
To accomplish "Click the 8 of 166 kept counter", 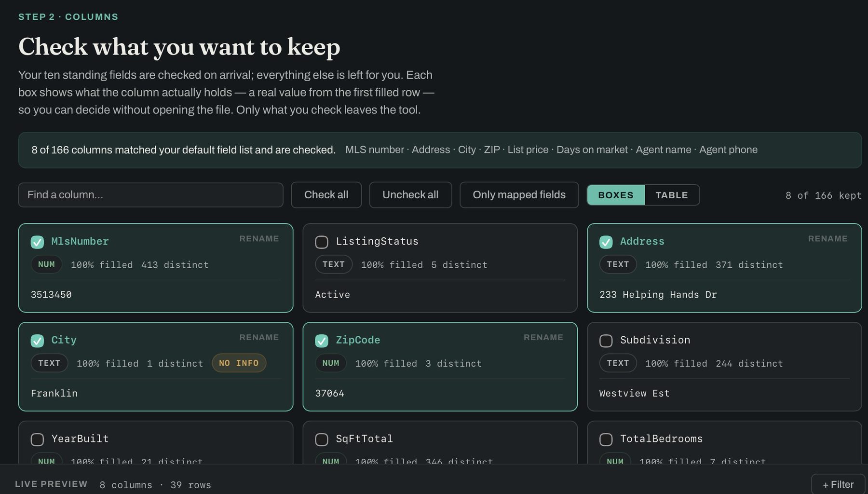I will (x=823, y=195).
